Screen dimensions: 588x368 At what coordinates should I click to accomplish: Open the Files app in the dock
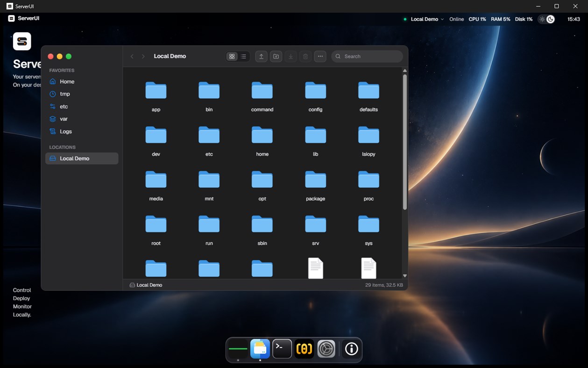260,349
